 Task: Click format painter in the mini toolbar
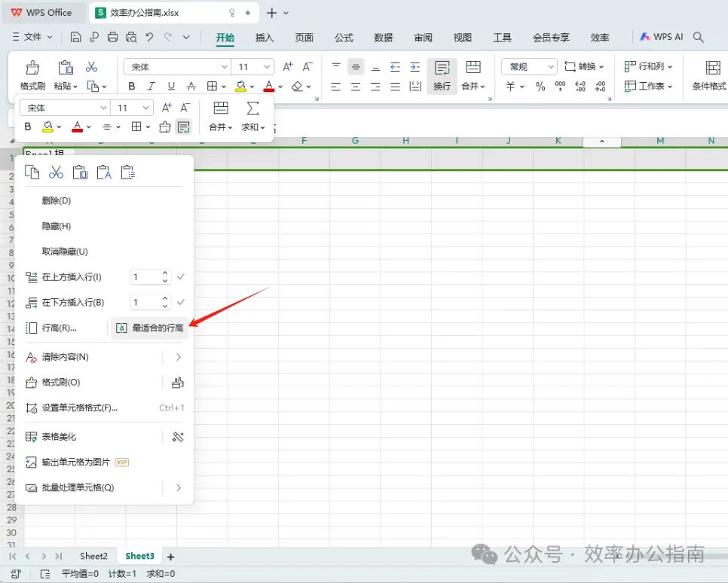165,127
